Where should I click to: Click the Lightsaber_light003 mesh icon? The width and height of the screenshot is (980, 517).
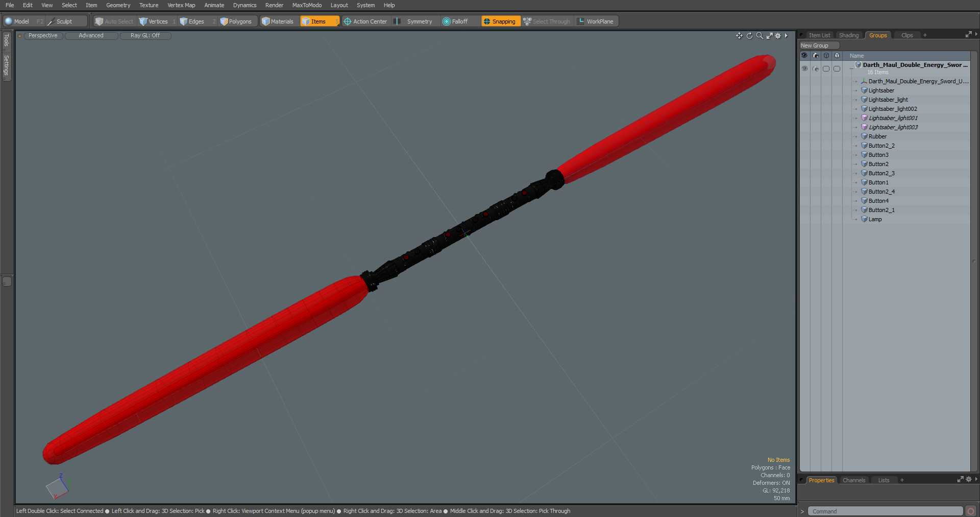click(x=864, y=127)
